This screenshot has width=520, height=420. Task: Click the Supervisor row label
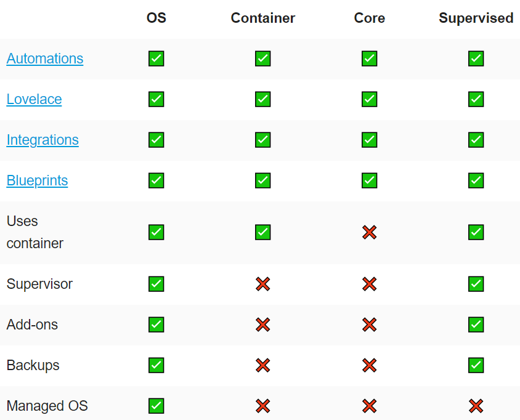pyautogui.click(x=39, y=284)
